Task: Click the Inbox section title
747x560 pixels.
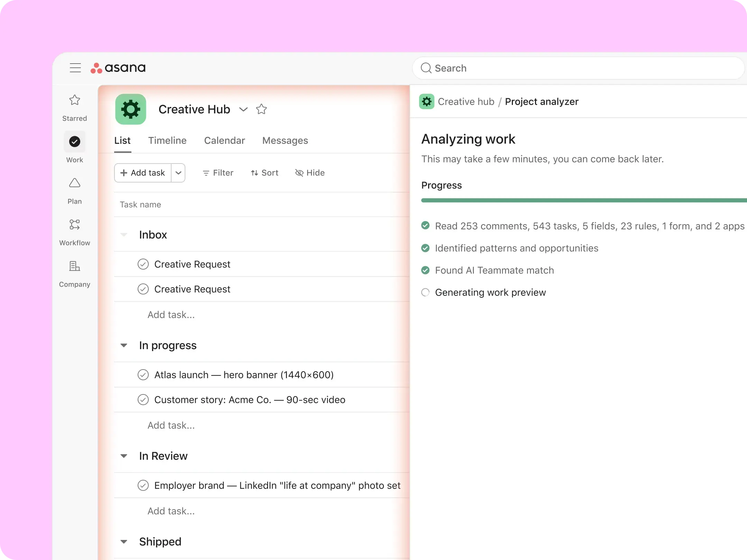Action: pos(153,235)
